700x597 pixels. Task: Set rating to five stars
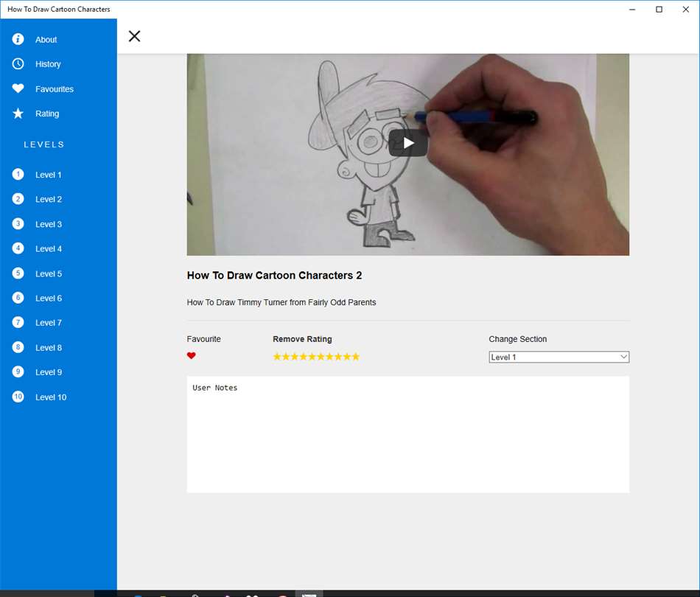[x=312, y=357]
